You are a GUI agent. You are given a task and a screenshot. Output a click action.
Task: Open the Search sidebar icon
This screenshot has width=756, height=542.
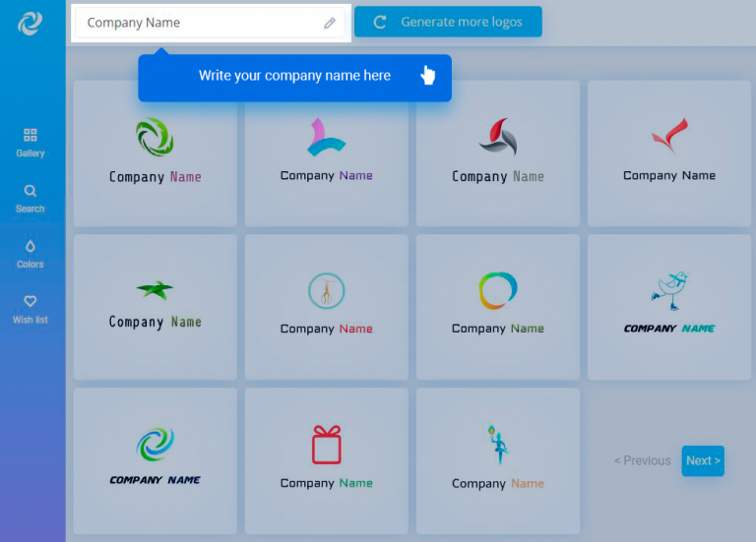click(x=30, y=192)
